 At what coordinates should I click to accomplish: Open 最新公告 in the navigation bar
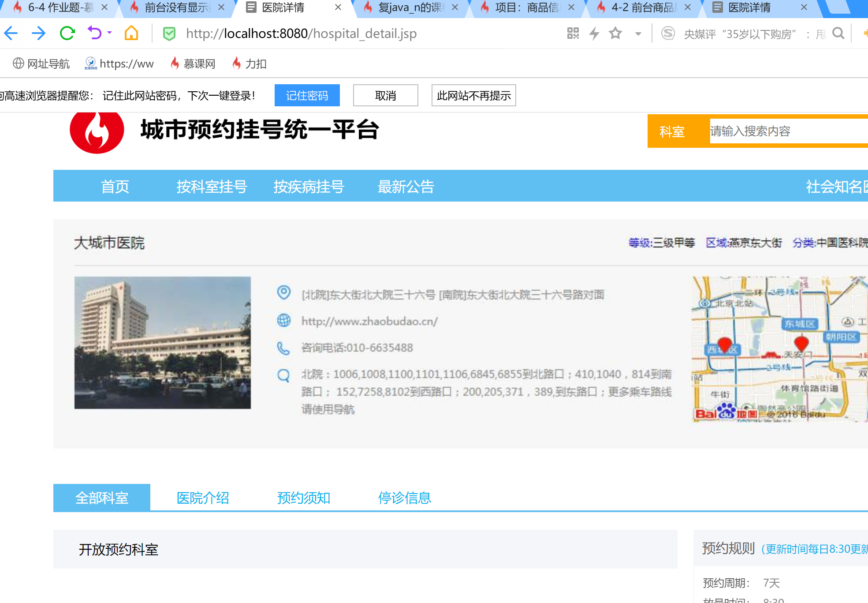tap(406, 187)
